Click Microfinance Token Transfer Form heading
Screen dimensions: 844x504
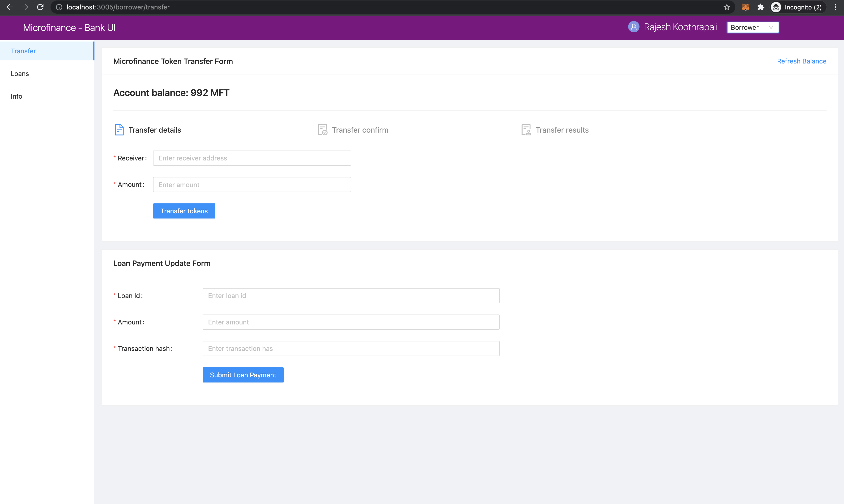[x=173, y=61]
